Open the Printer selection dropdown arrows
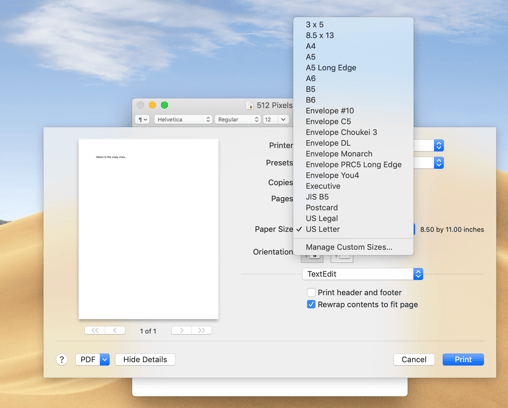This screenshot has width=508, height=408. coord(439,145)
